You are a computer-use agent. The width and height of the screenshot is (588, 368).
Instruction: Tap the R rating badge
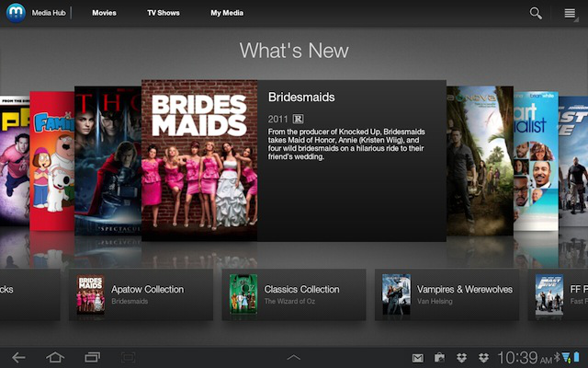tap(298, 119)
